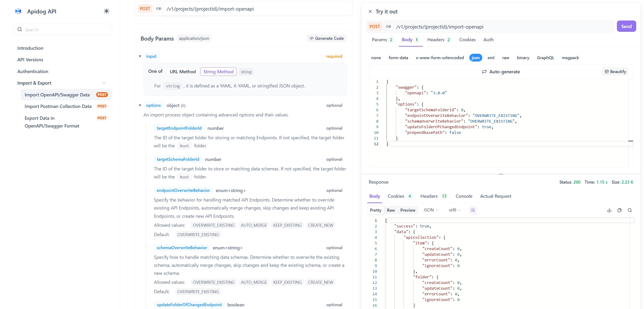Open Import OpenAPI/Swagger Data endpoint
This screenshot has height=309, width=644.
click(x=66, y=95)
